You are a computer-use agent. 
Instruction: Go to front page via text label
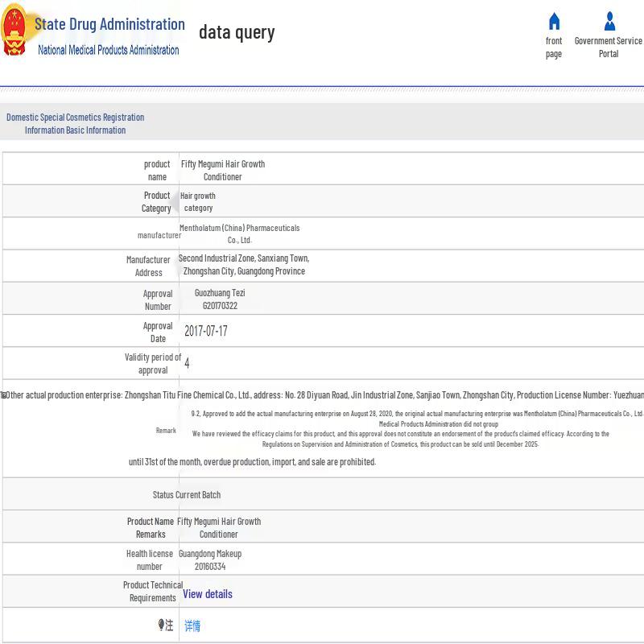click(x=554, y=47)
